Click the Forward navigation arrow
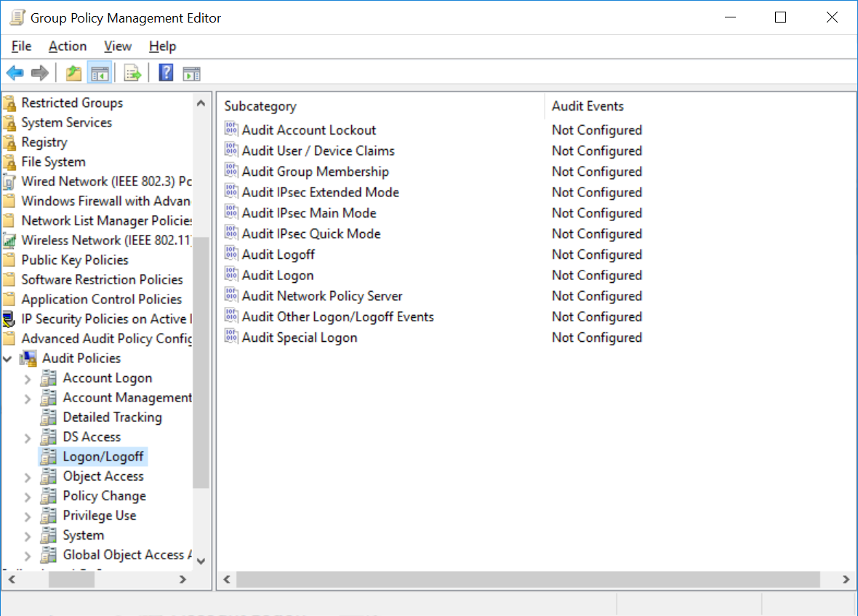Viewport: 858px width, 616px height. [x=39, y=72]
